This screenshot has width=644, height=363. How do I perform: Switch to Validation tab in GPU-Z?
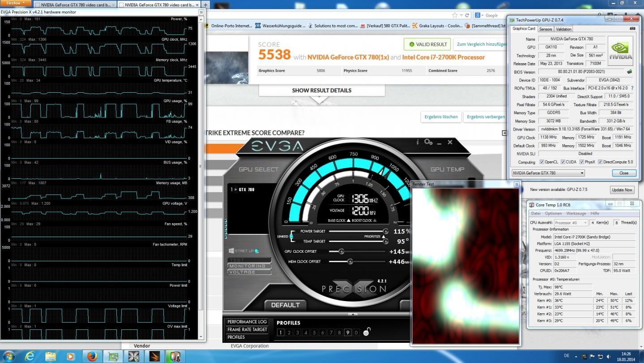click(x=563, y=29)
